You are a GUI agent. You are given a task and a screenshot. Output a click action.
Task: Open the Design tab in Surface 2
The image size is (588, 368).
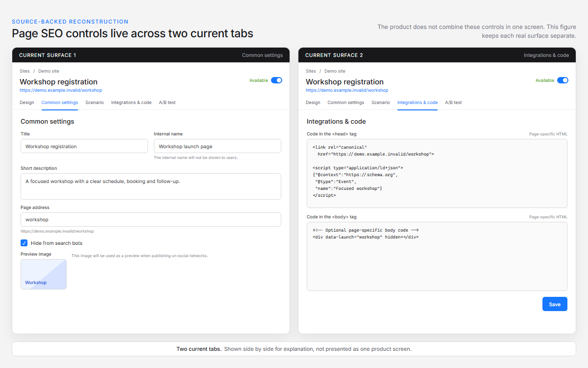point(313,103)
